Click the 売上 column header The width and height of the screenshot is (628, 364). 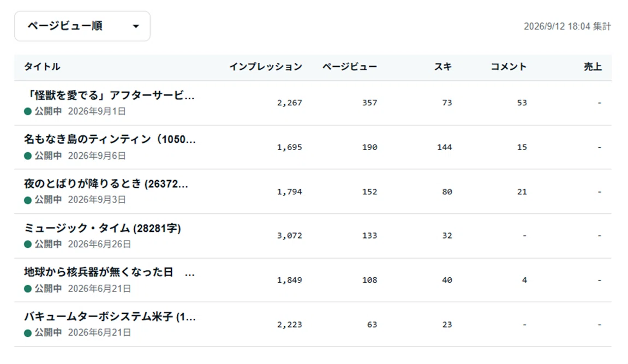tap(593, 67)
